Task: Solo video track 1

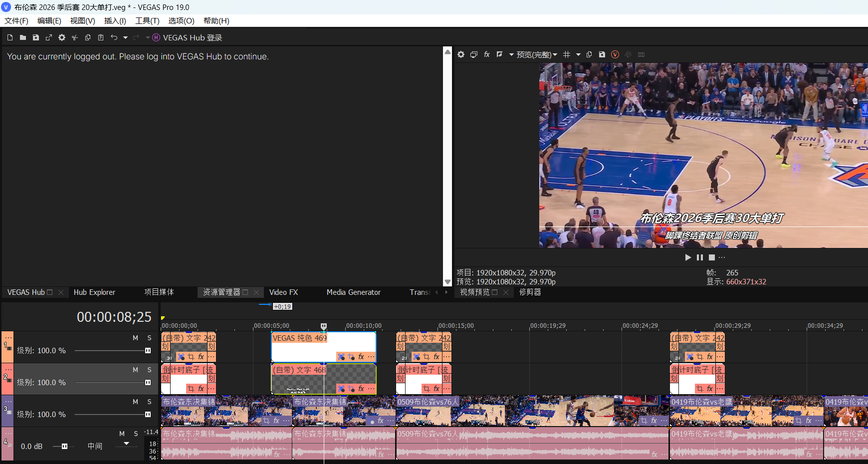Action: pos(149,338)
